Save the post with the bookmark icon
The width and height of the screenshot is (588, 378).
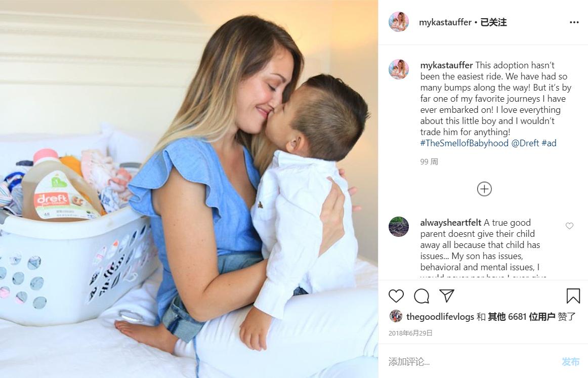tap(573, 296)
